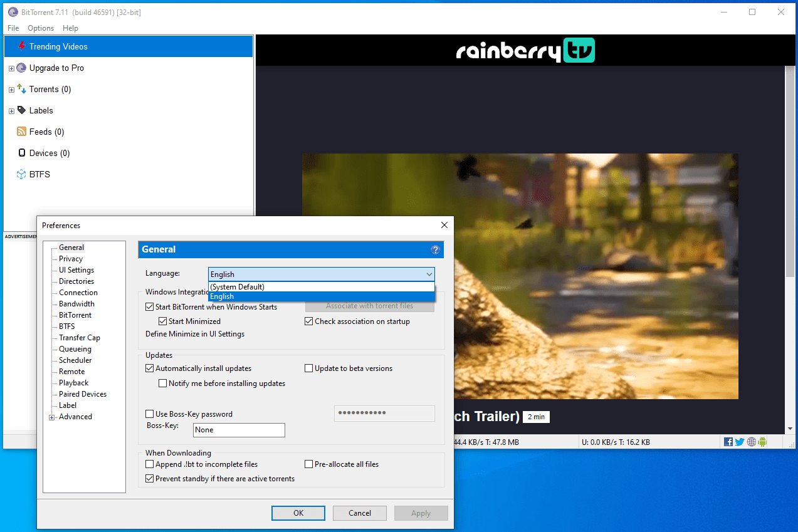Click Cancel in Preferences dialog

coord(360,513)
